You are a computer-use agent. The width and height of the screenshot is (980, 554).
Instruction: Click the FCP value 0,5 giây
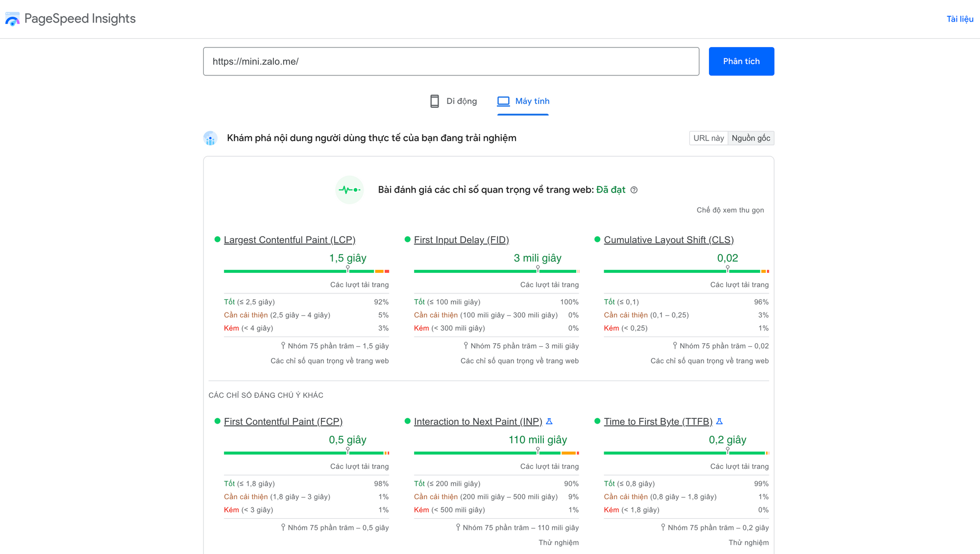(x=348, y=439)
